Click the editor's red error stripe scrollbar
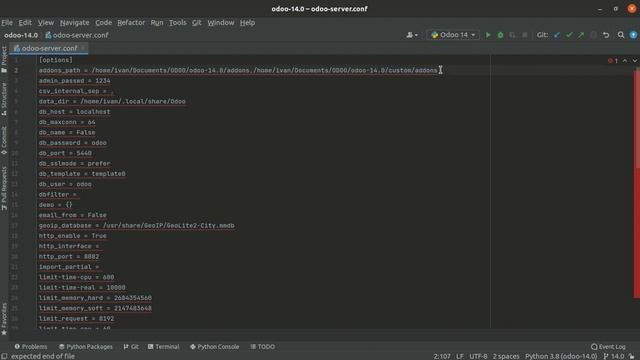This screenshot has height=360, width=640. pos(636,184)
